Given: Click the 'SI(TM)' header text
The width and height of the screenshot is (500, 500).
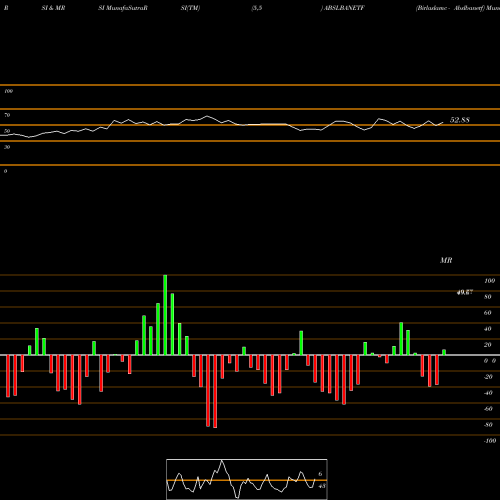Looking at the screenshot, I should [190, 8].
